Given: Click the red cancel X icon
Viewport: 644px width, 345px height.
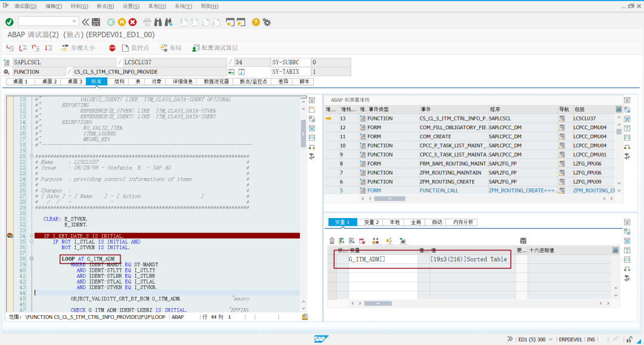Looking at the screenshot, I should pos(132,22).
